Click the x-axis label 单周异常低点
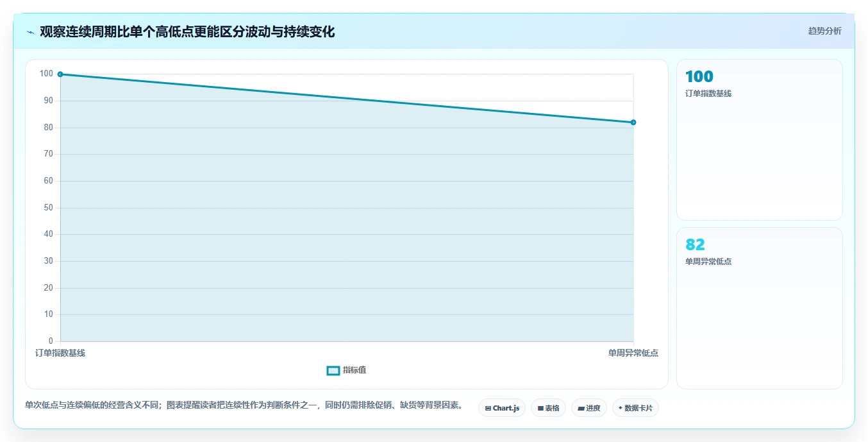 [633, 353]
